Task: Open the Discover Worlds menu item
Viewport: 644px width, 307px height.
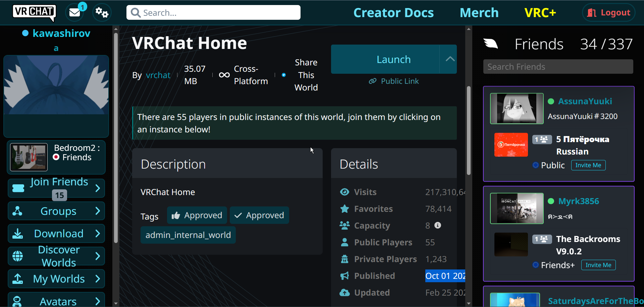Action: (56, 256)
